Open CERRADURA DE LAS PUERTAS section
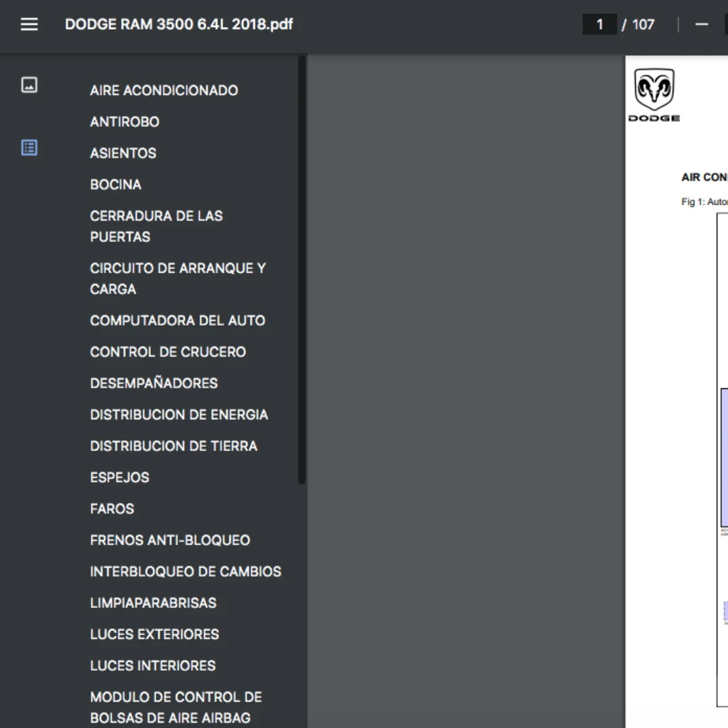 click(156, 226)
